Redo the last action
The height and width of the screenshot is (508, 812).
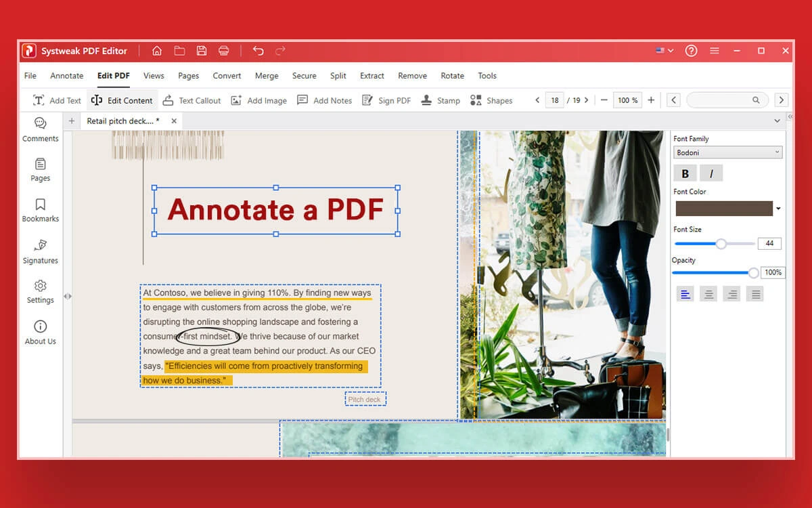pos(280,51)
